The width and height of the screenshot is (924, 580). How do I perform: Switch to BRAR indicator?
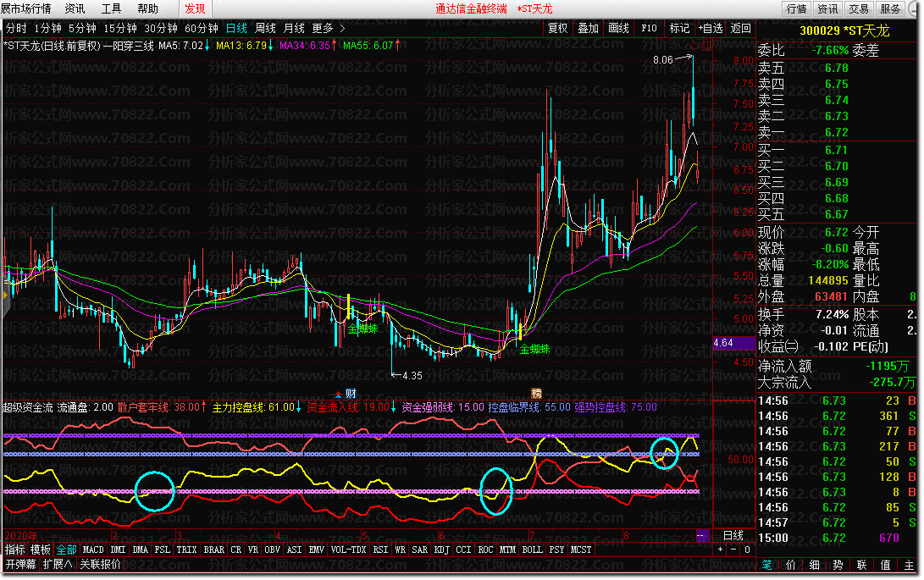pyautogui.click(x=214, y=550)
